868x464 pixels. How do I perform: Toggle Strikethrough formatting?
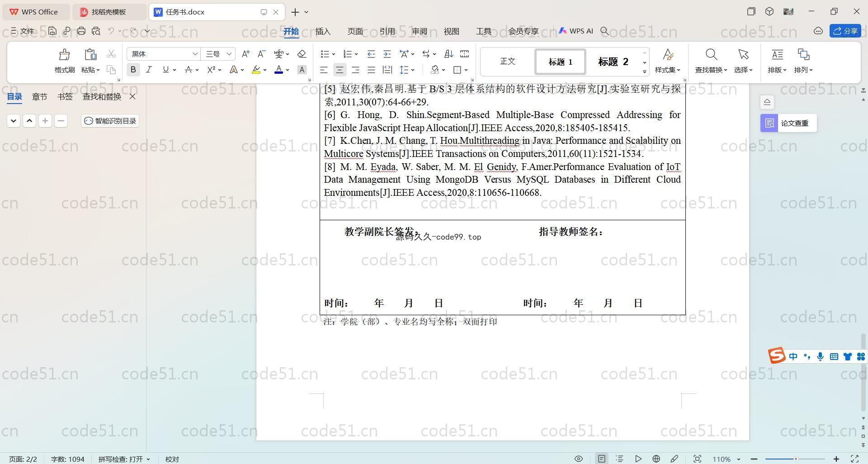tap(188, 70)
